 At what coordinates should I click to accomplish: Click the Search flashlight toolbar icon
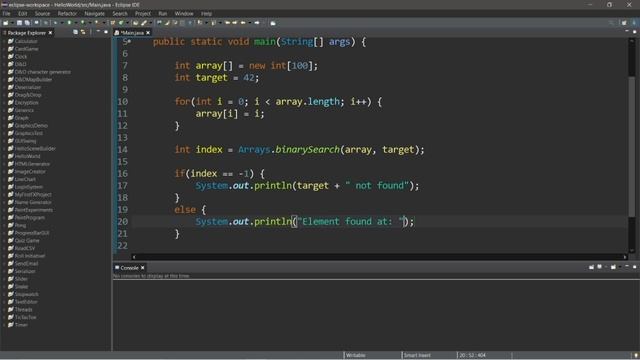coord(143,23)
